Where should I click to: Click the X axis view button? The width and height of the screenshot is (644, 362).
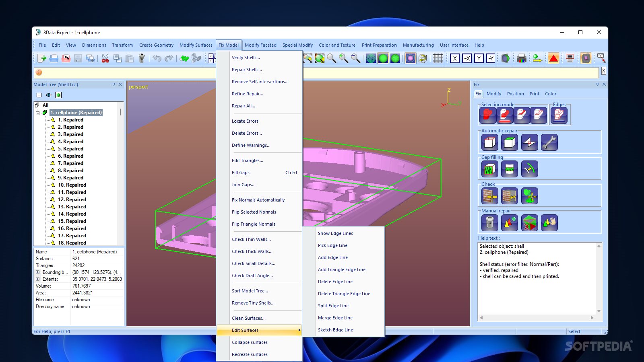coord(455,58)
